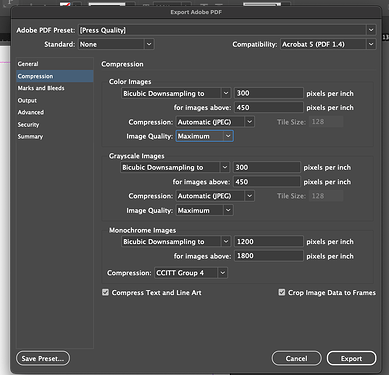Viewport: 389px width, 375px height.
Task: Open Monochrome CCITT Group 4 compression dropdown
Action: point(191,273)
